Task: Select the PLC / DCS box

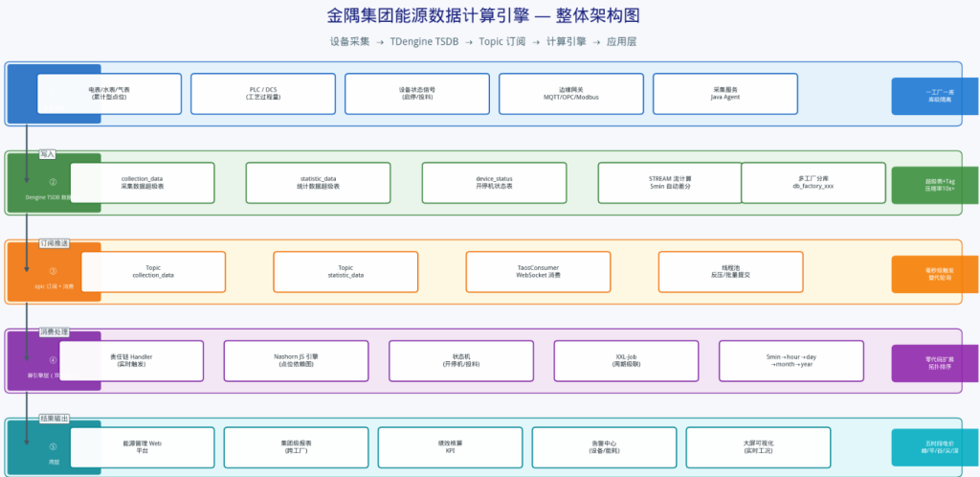Action: [x=263, y=94]
